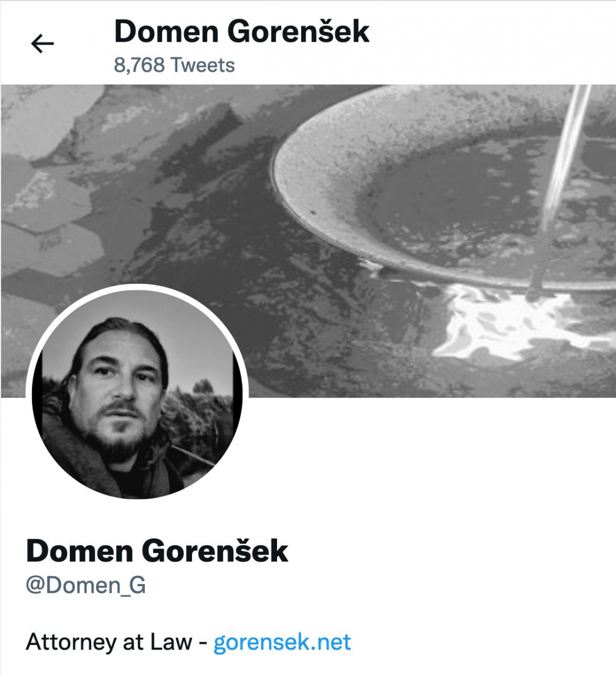Click the @Domen_G handle
Screen dimensions: 616x676
coord(86,585)
